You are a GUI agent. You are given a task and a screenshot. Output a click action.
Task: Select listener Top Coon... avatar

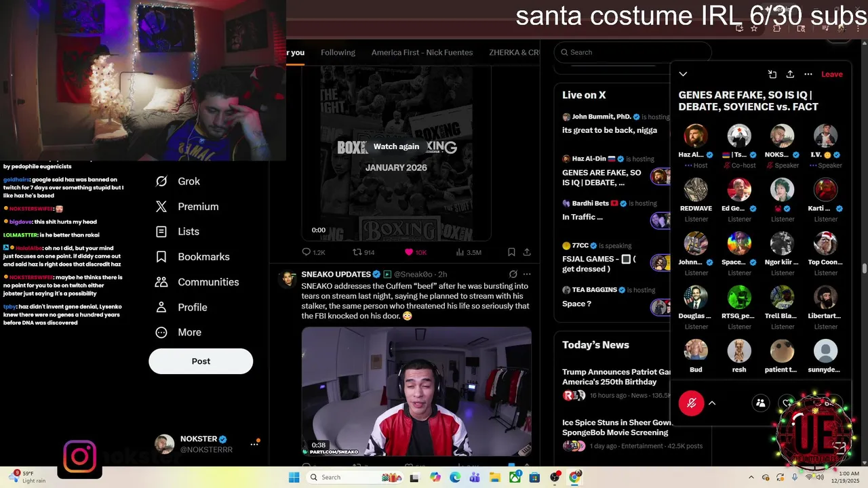click(x=825, y=243)
